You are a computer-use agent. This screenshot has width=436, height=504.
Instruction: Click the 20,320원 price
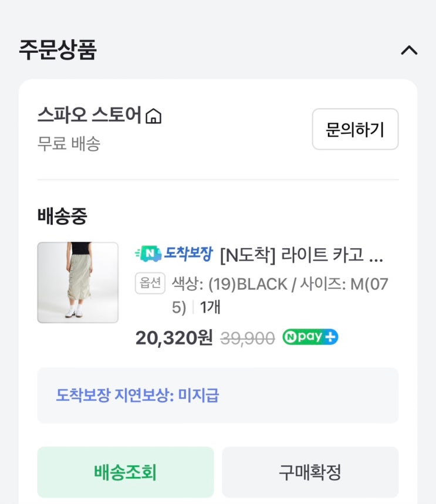(174, 337)
